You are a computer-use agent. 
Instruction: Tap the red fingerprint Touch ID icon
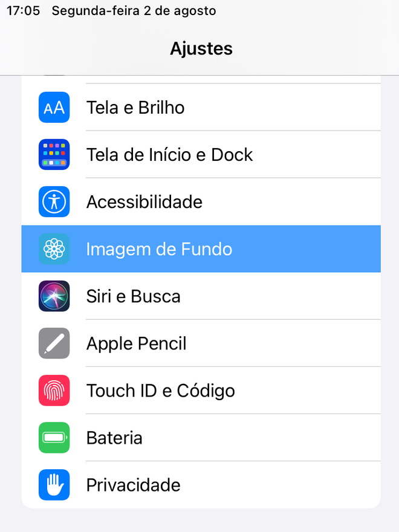pos(54,390)
